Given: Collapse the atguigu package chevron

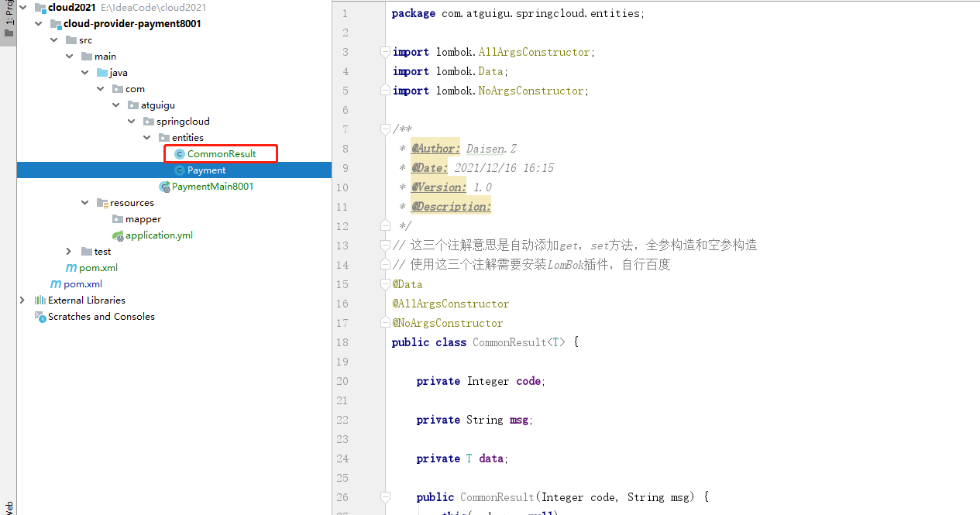Looking at the screenshot, I should 115,105.
